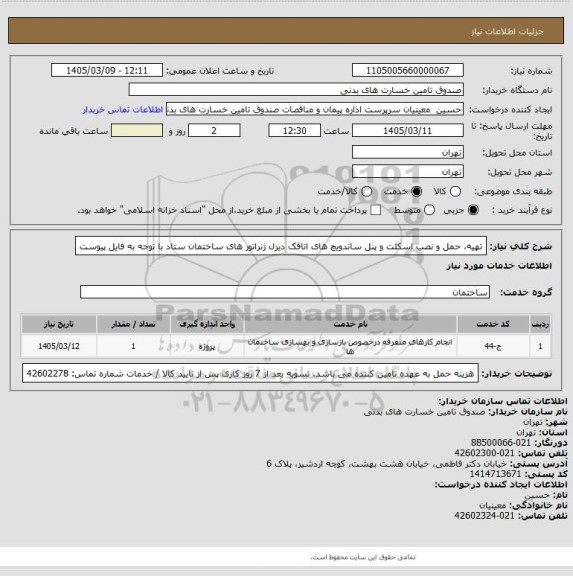Click the postal code 1414713671

pyautogui.click(x=495, y=474)
